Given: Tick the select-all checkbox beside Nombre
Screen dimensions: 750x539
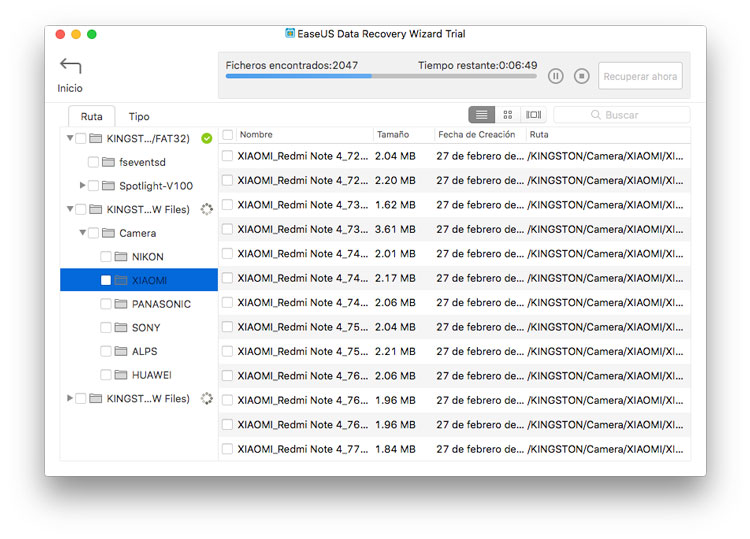Looking at the screenshot, I should 228,135.
